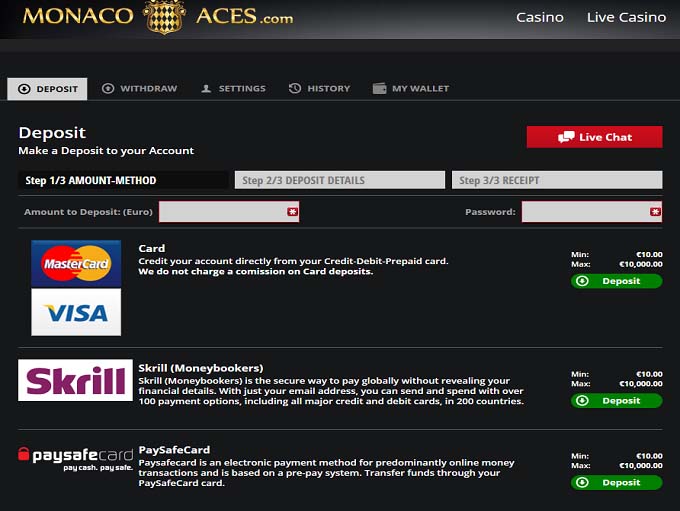
Task: Open the Settings tab
Action: click(233, 89)
